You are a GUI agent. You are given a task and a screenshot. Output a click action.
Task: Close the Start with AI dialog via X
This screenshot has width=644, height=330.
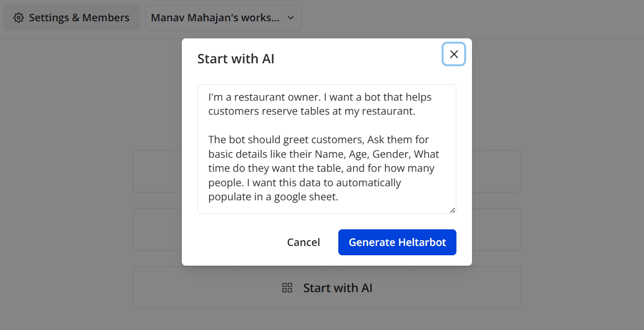pyautogui.click(x=454, y=54)
